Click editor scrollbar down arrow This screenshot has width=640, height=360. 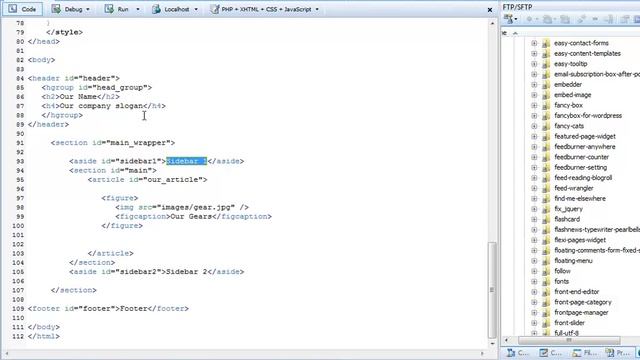(492, 344)
